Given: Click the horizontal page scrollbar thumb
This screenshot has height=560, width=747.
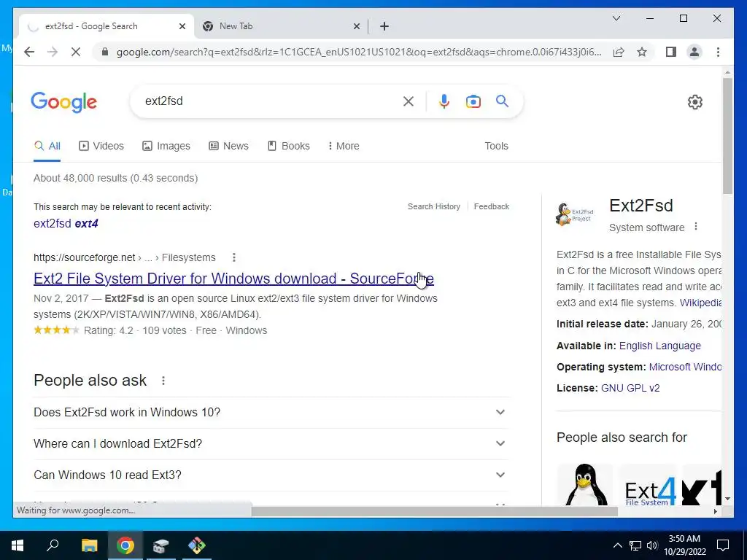Looking at the screenshot, I should pos(435,511).
